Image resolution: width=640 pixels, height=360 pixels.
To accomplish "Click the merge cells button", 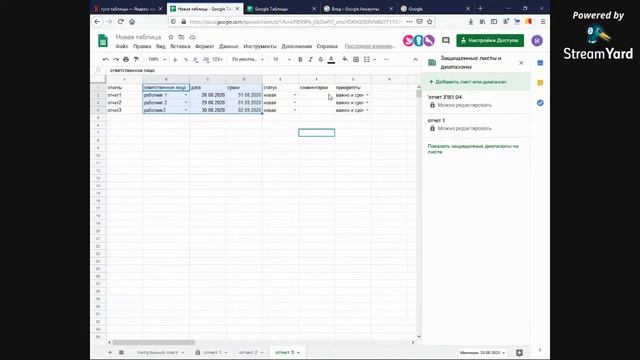I will pyautogui.click(x=367, y=60).
